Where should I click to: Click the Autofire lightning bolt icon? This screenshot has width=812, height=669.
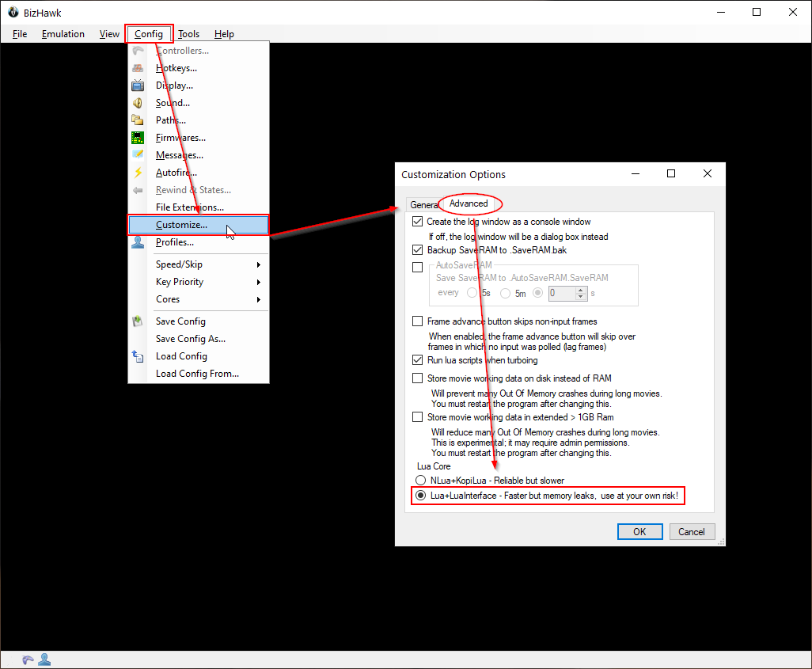(x=138, y=173)
